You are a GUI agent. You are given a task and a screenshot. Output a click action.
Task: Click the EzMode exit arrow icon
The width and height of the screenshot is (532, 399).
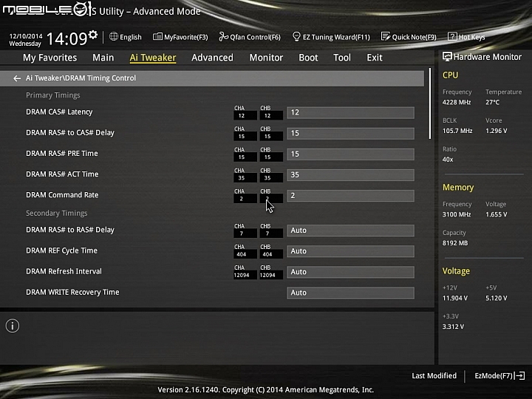(519, 375)
